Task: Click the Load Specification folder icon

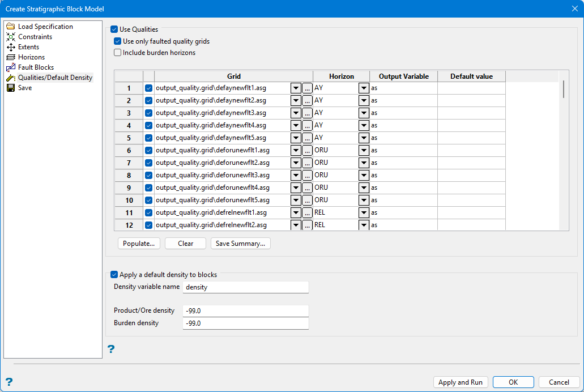Action: (11, 27)
